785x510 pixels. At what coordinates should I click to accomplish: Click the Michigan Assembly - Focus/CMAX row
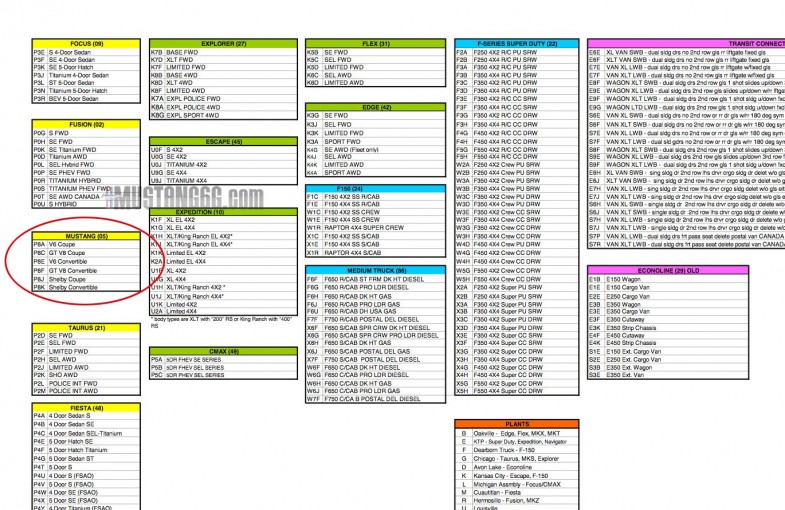click(x=517, y=484)
